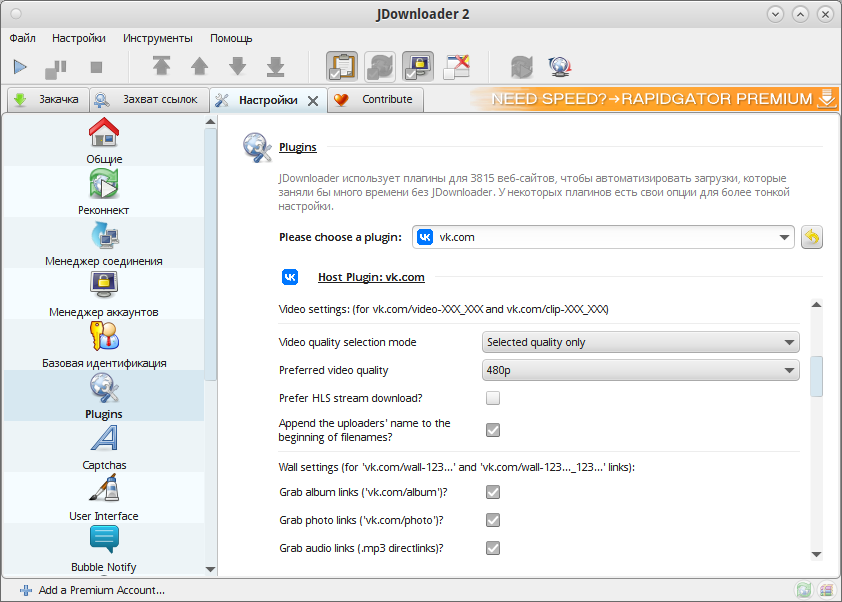Viewport: 842px width, 602px height.
Task: Stop all downloads with the stop icon
Action: (x=96, y=67)
